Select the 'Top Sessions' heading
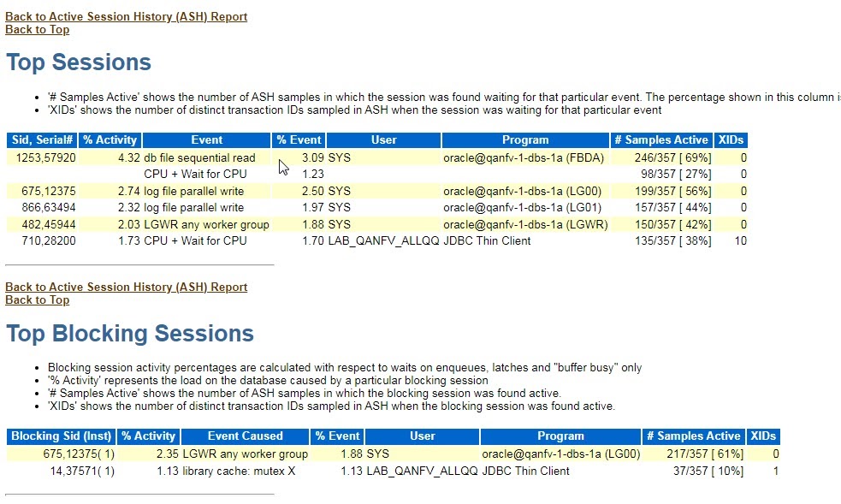 click(x=78, y=62)
